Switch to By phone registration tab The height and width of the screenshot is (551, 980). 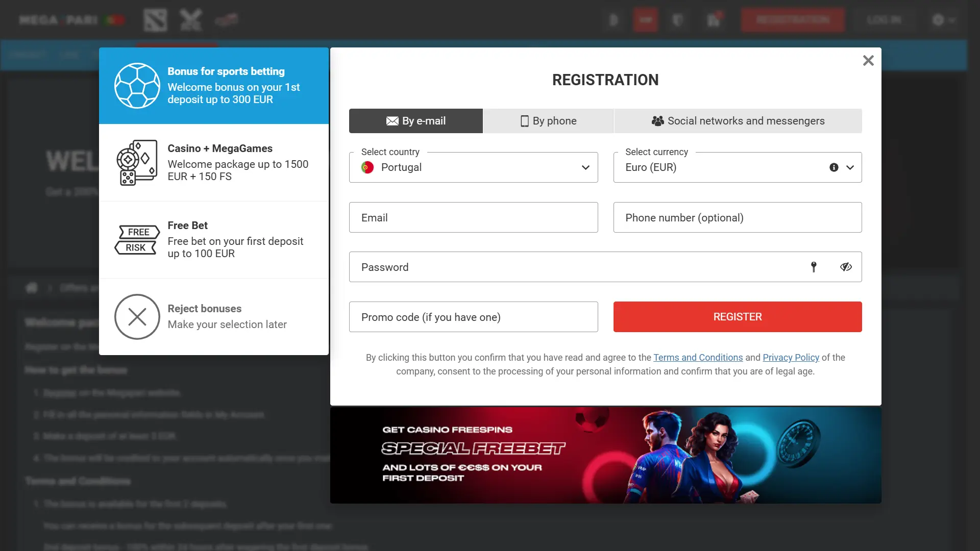548,120
